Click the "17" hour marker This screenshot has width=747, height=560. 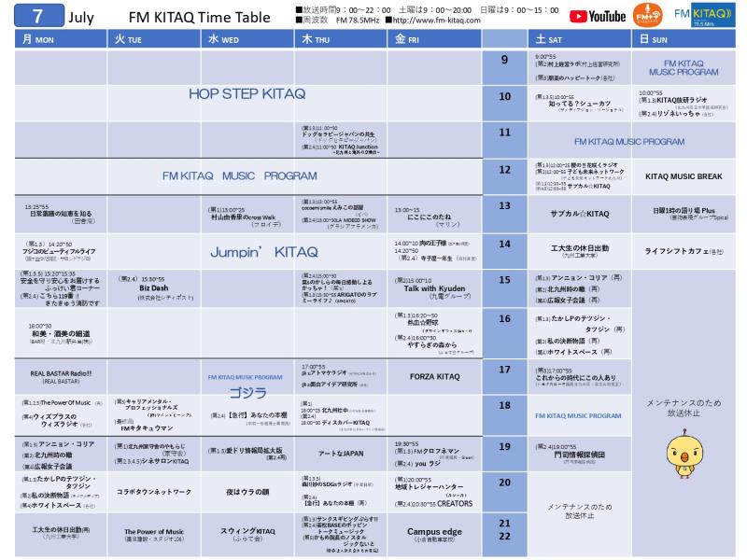tap(504, 370)
